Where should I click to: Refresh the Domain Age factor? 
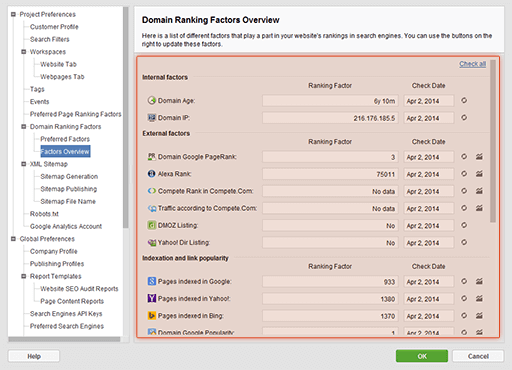tap(464, 100)
